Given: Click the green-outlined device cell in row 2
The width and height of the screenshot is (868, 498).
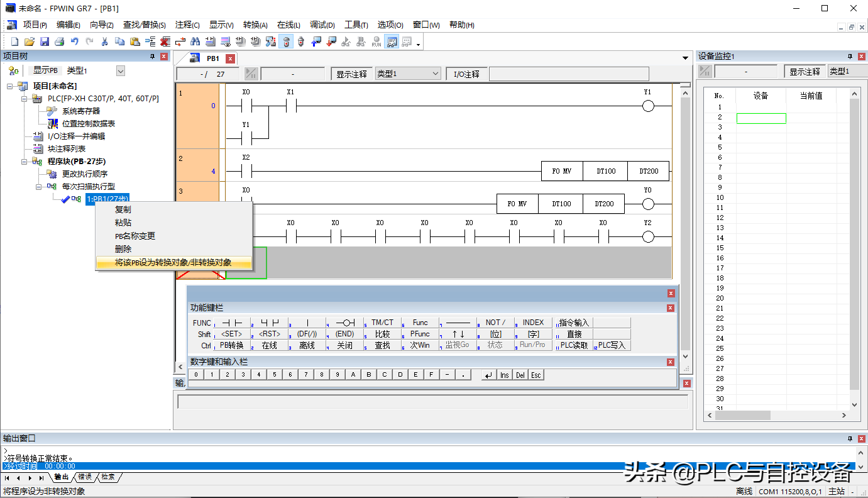Looking at the screenshot, I should coord(761,118).
